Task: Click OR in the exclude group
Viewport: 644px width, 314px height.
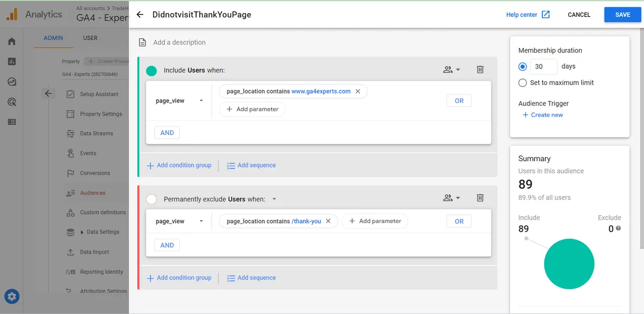Action: click(x=459, y=221)
